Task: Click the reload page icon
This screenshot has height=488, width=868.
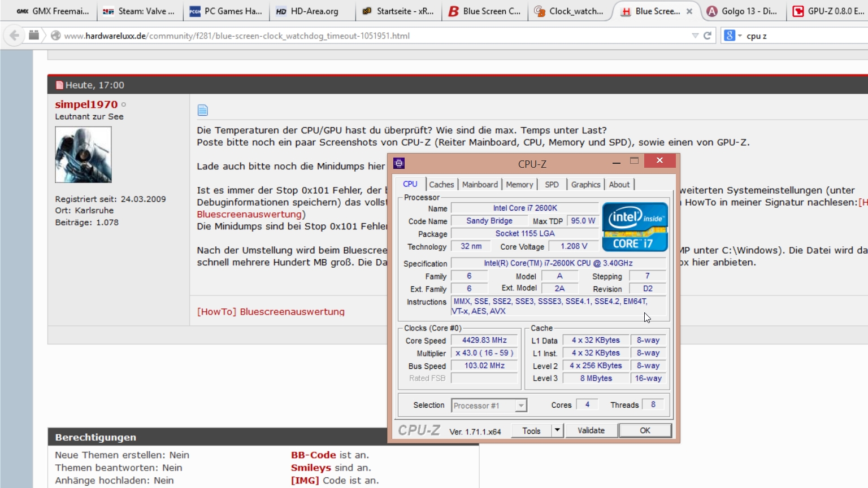Action: point(708,36)
